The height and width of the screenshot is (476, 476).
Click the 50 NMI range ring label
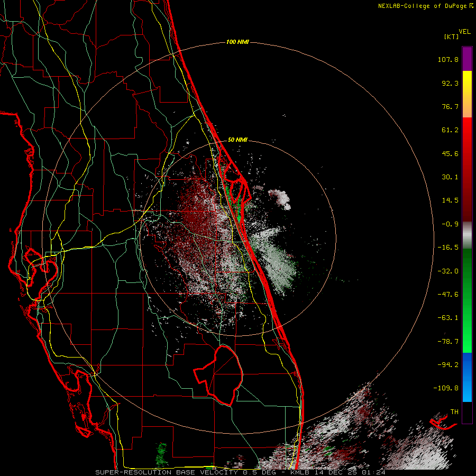click(237, 140)
